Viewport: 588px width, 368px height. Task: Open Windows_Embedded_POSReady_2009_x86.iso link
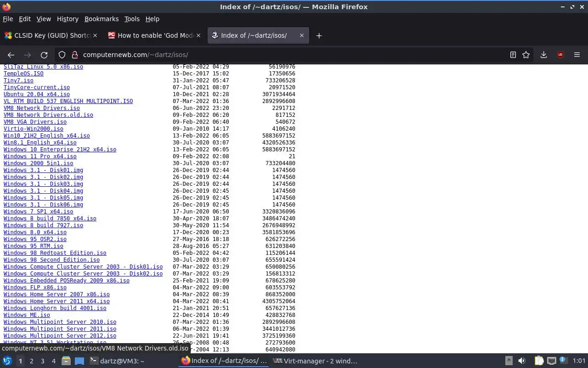67,281
